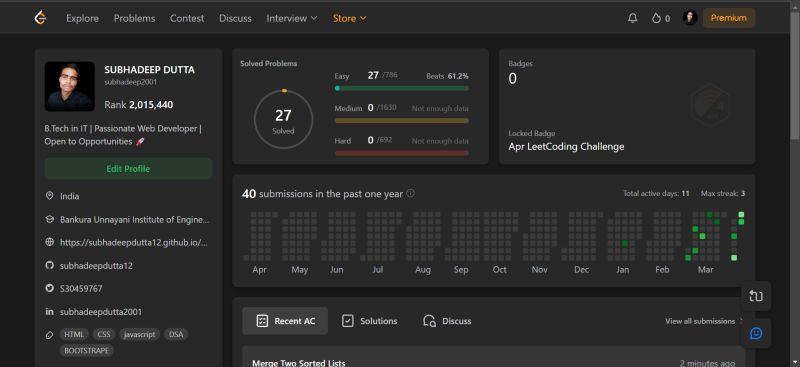Click the GitHub icon
800x367 pixels.
pyautogui.click(x=49, y=265)
